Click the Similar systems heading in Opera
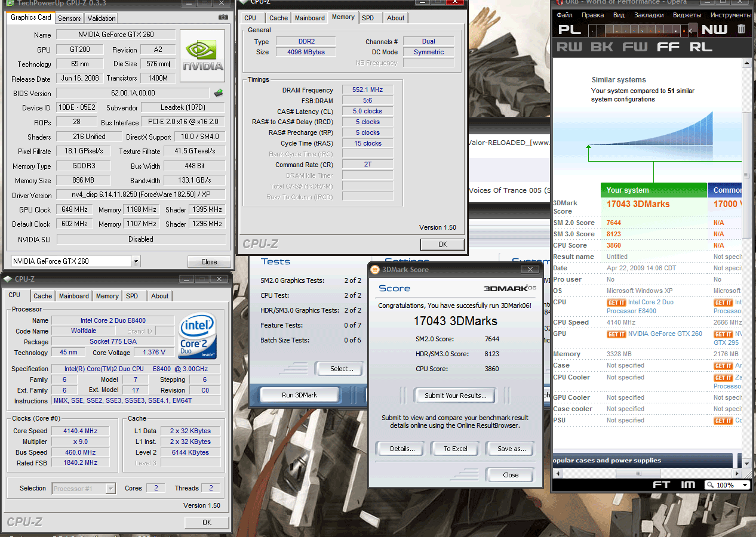The image size is (756, 537). 619,79
